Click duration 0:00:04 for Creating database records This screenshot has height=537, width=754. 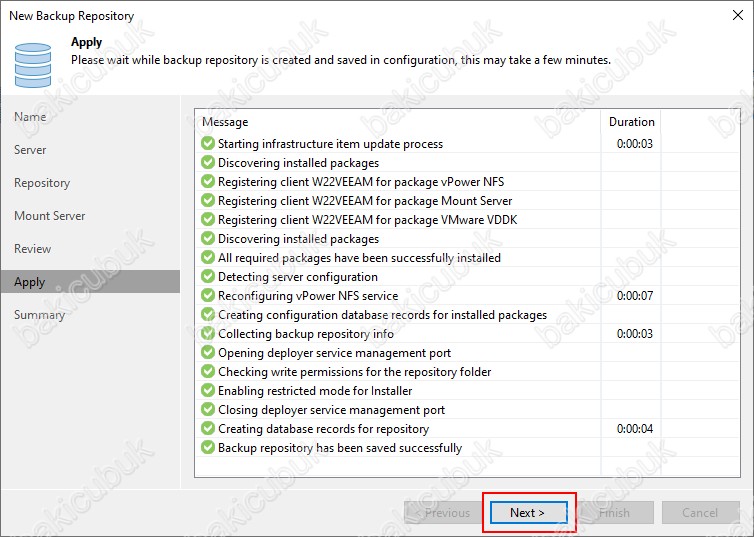(x=635, y=429)
